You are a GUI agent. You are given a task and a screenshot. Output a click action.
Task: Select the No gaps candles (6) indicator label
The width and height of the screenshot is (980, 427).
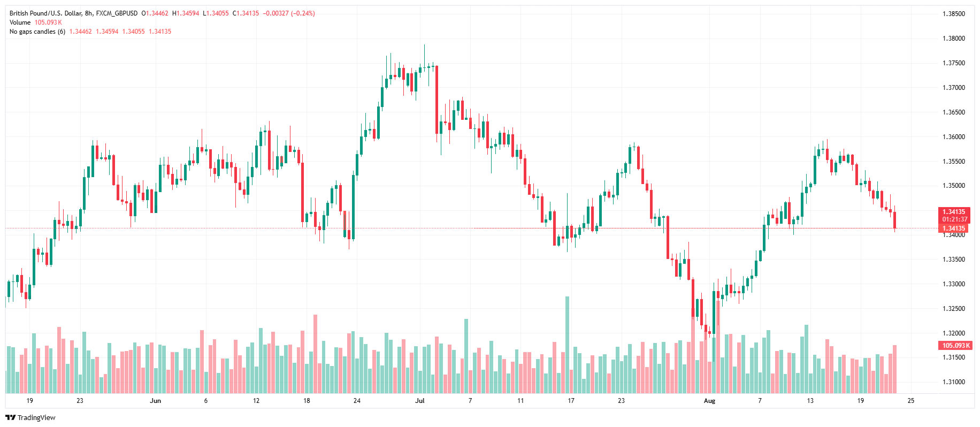37,32
